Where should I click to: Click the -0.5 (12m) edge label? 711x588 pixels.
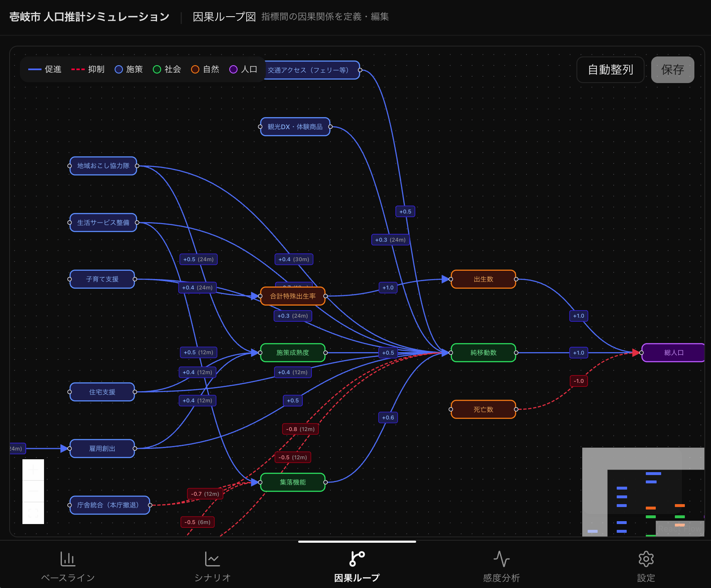[293, 457]
